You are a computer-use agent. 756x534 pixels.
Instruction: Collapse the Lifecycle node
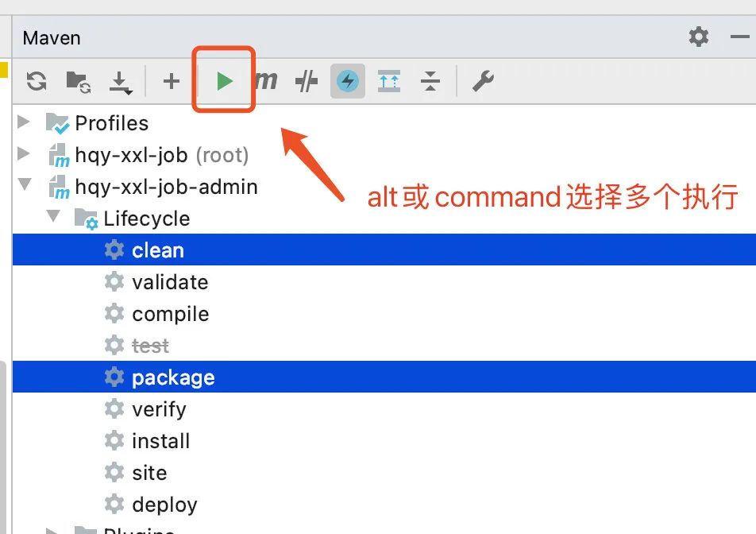53,215
